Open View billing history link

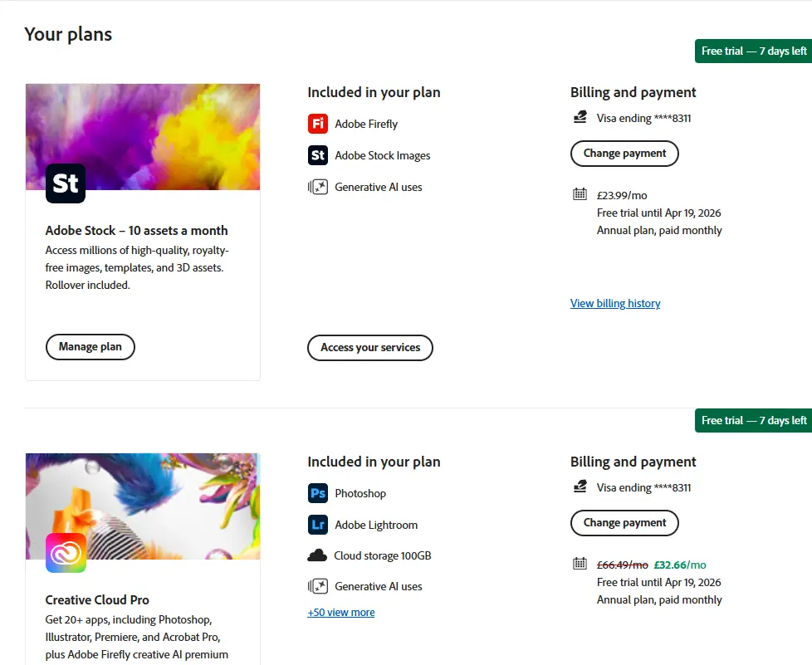(x=615, y=304)
